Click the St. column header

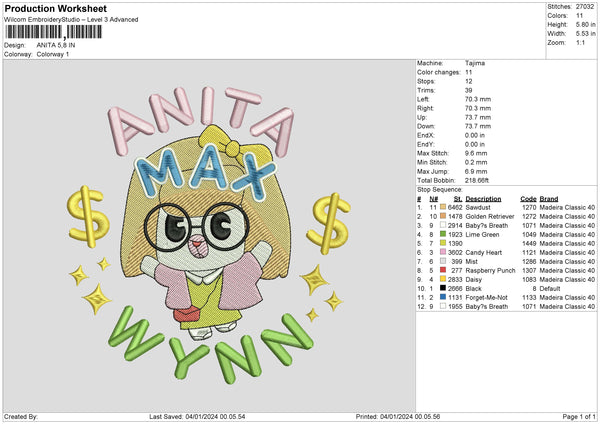(x=458, y=199)
